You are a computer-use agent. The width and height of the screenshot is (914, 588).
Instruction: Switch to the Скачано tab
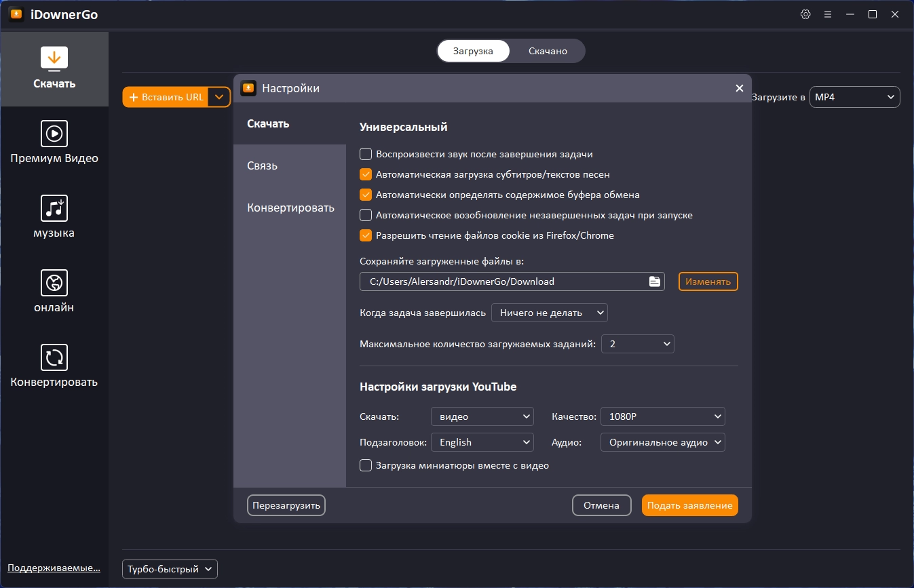548,51
